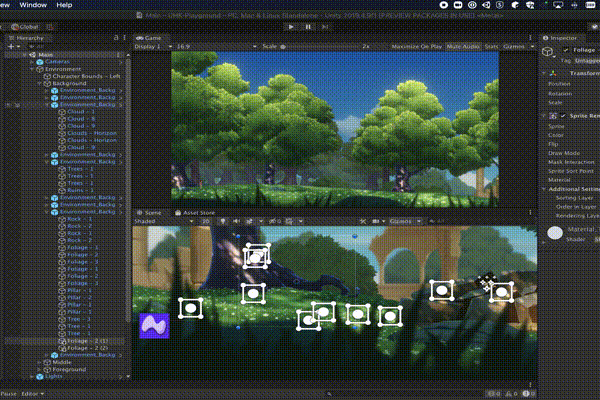Open the Display 1 dropdown in Game view
Viewport: 600px width, 400px height.
click(153, 46)
